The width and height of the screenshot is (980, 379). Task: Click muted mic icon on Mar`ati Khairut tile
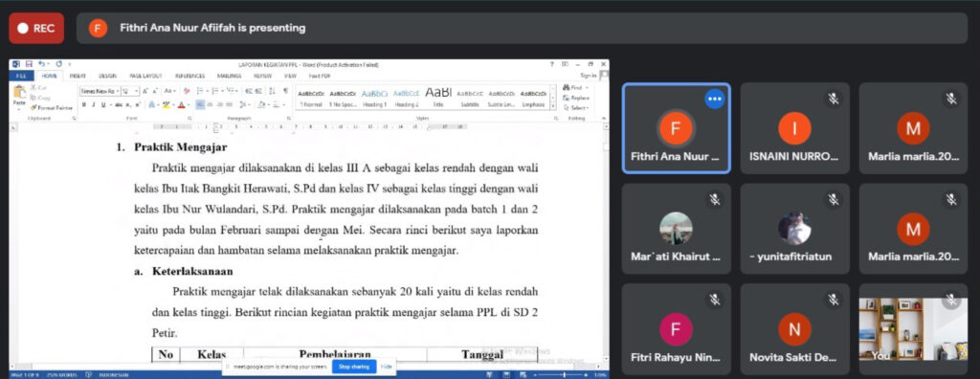pos(714,199)
